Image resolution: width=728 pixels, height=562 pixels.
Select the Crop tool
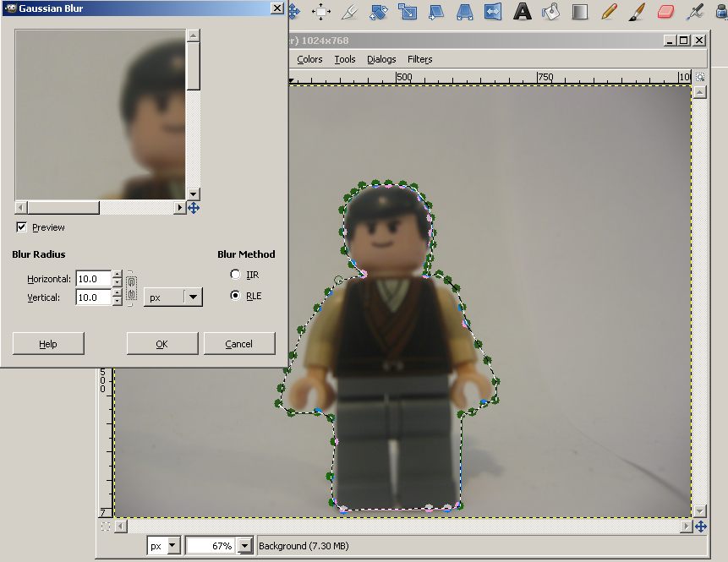point(349,12)
